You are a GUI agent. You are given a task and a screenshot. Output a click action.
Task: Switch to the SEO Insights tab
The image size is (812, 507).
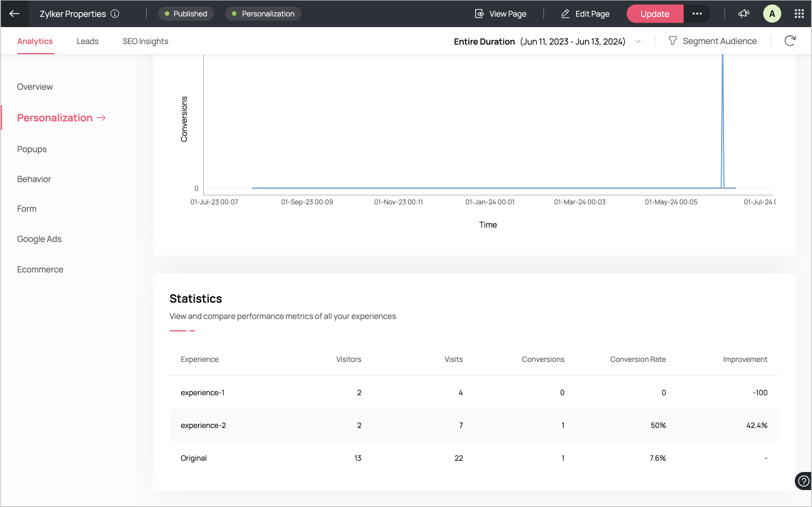(145, 41)
